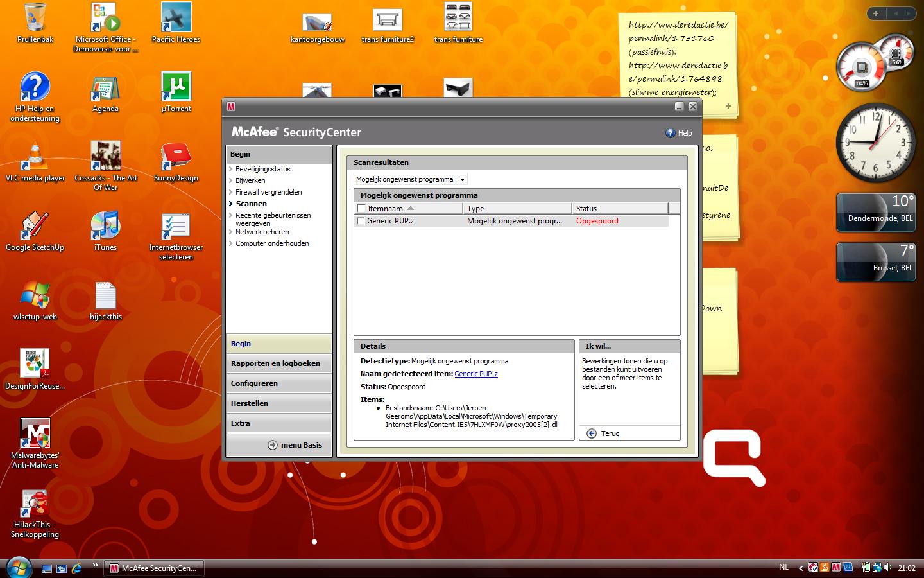Launch Internet Explorer from quick launch
Image resolution: width=924 pixels, height=578 pixels.
coord(77,568)
